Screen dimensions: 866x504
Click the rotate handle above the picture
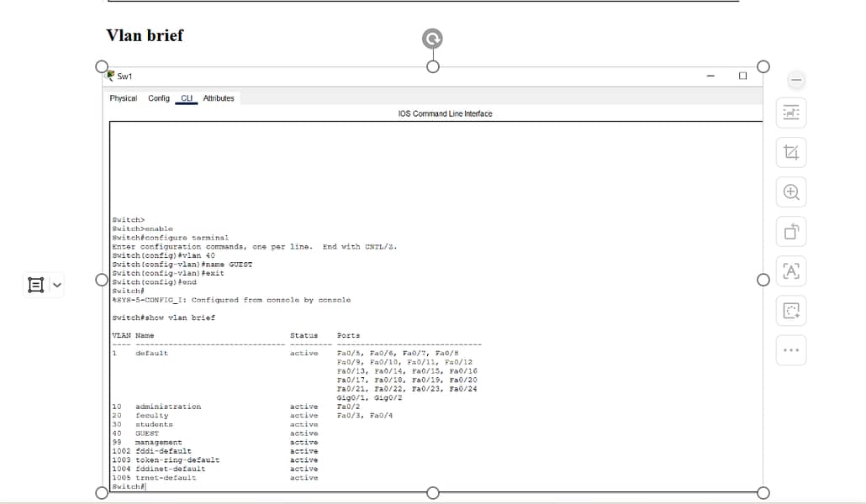pos(432,39)
